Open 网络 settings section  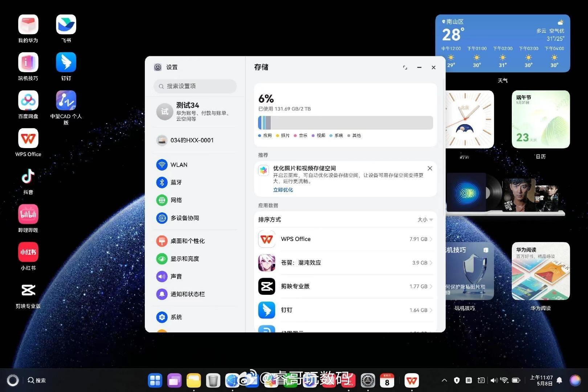(196, 200)
